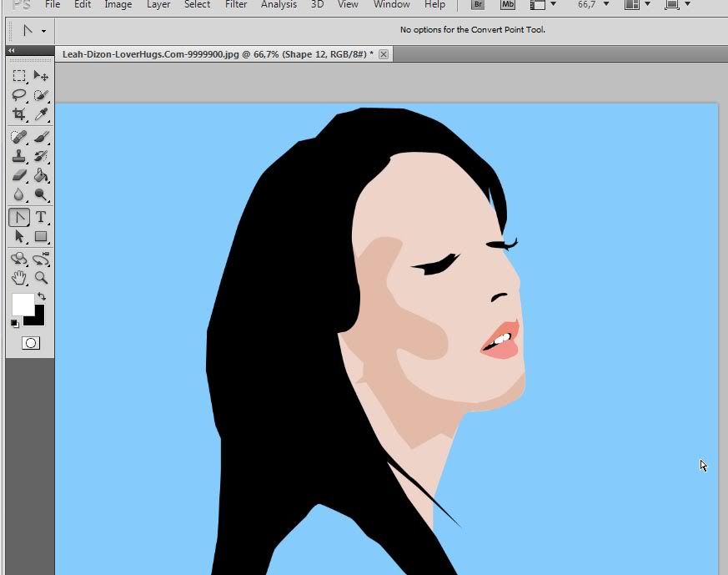The height and width of the screenshot is (575, 728).
Task: Select the Convert Point tool in toolbox
Action: (19, 217)
